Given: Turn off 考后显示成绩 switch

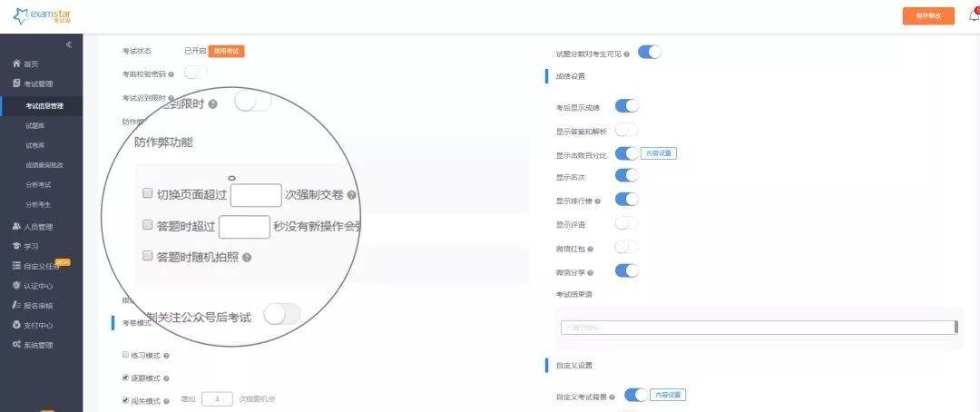Looking at the screenshot, I should coord(627,105).
